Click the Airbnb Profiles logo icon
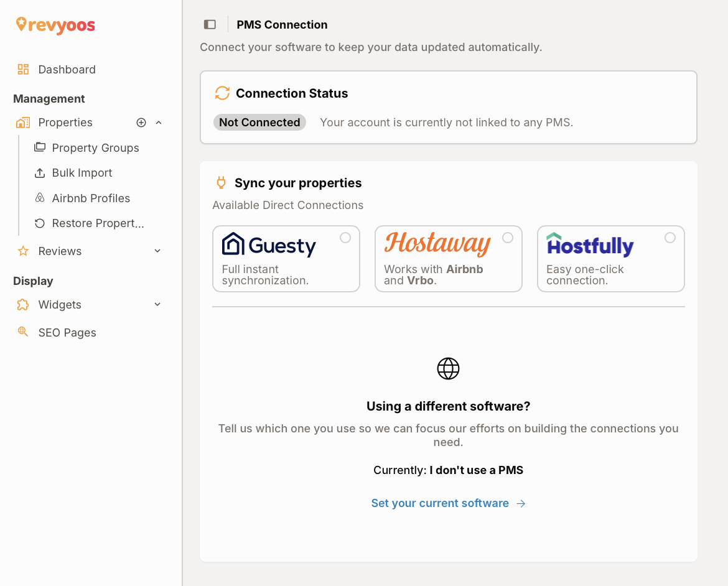728x586 pixels. tap(40, 198)
